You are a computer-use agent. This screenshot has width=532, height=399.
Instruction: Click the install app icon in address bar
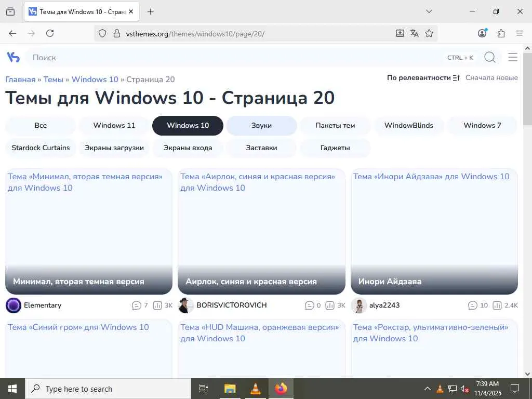400,33
